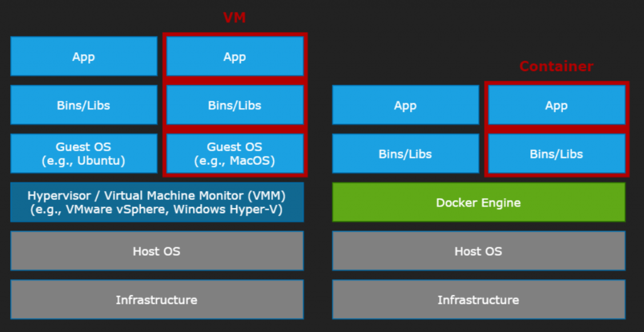Click Infrastructure box in the Docker stack

[479, 299]
